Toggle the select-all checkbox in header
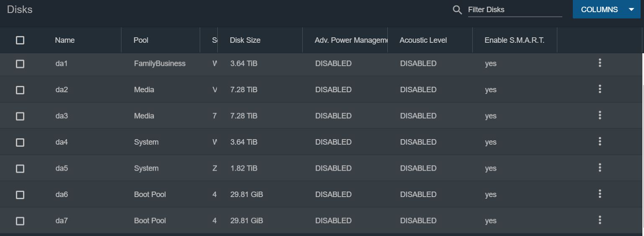 coord(20,40)
